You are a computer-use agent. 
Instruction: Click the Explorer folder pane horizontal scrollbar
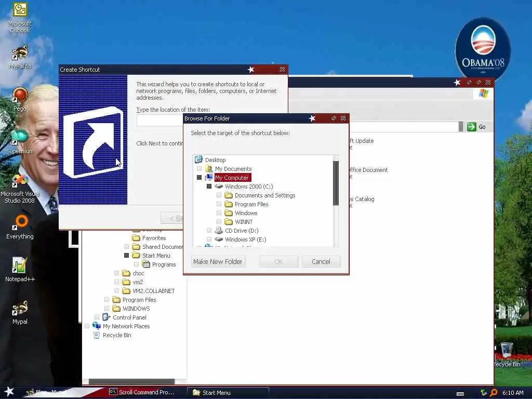point(131,382)
